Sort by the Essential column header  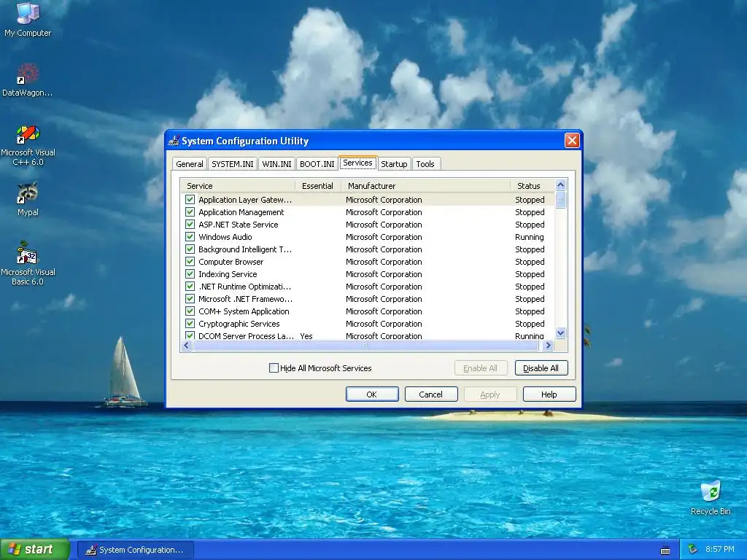318,186
